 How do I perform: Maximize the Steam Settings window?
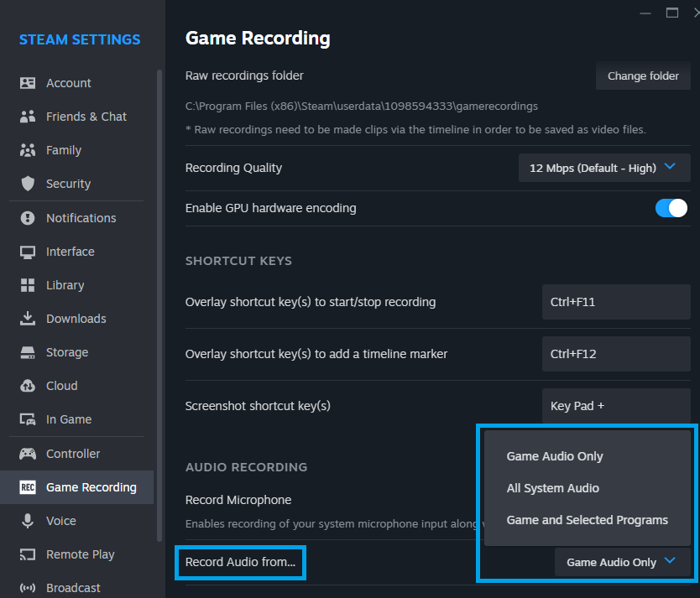pyautogui.click(x=671, y=13)
